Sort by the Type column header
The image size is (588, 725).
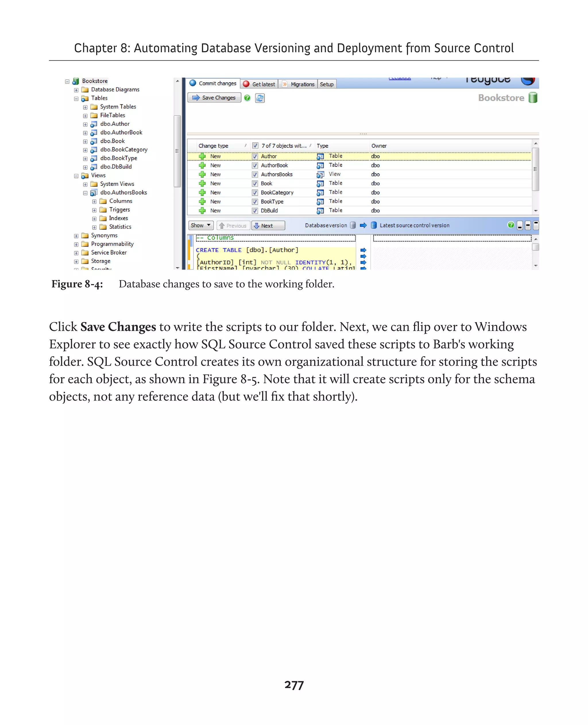point(342,146)
